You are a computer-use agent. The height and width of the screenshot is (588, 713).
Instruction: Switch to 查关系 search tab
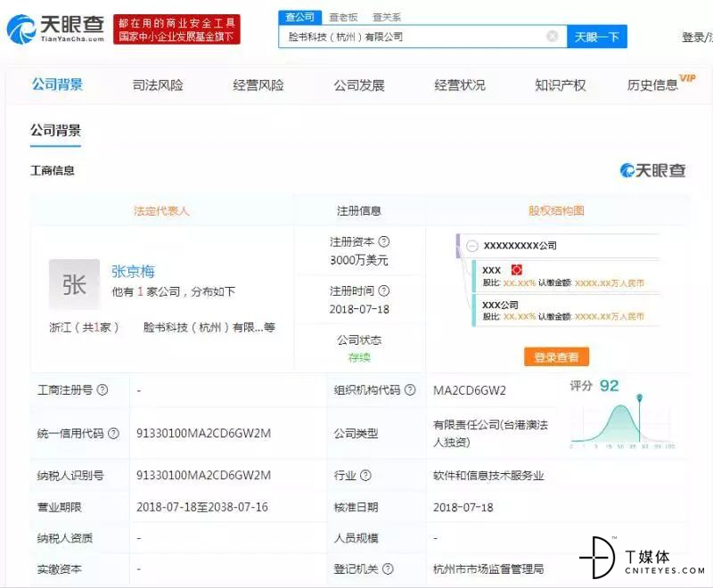[x=387, y=17]
